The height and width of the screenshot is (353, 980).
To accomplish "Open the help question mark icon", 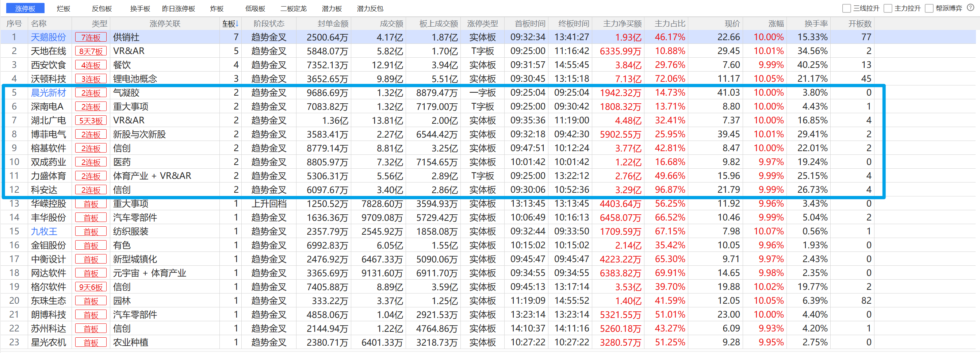I will click(971, 8).
